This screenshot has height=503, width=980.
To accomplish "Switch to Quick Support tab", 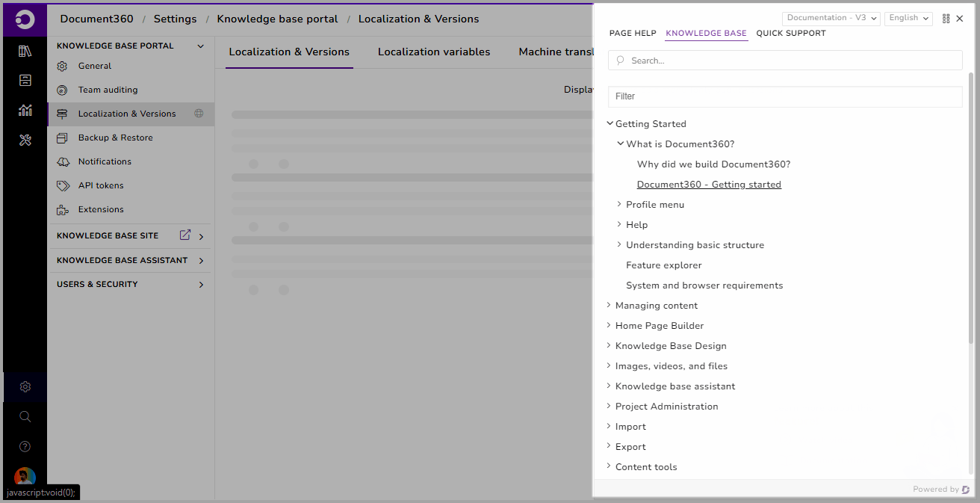I will pos(791,34).
